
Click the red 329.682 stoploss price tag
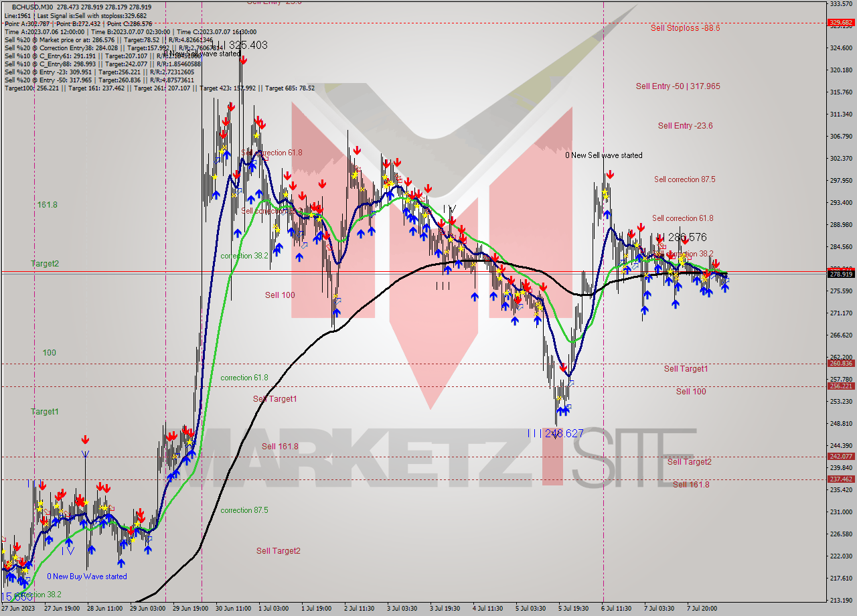pyautogui.click(x=842, y=23)
